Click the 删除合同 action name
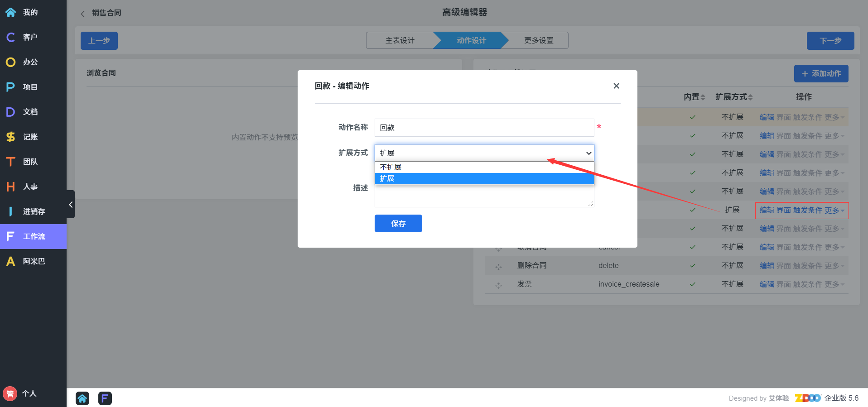This screenshot has height=407, width=868. (x=532, y=265)
